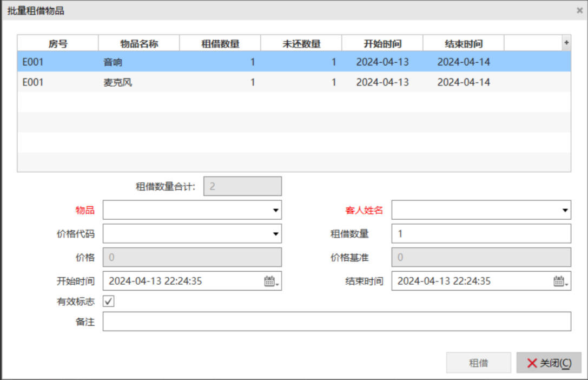Image resolution: width=588 pixels, height=380 pixels.
Task: Click the 关闭(C) button
Action: [x=549, y=363]
